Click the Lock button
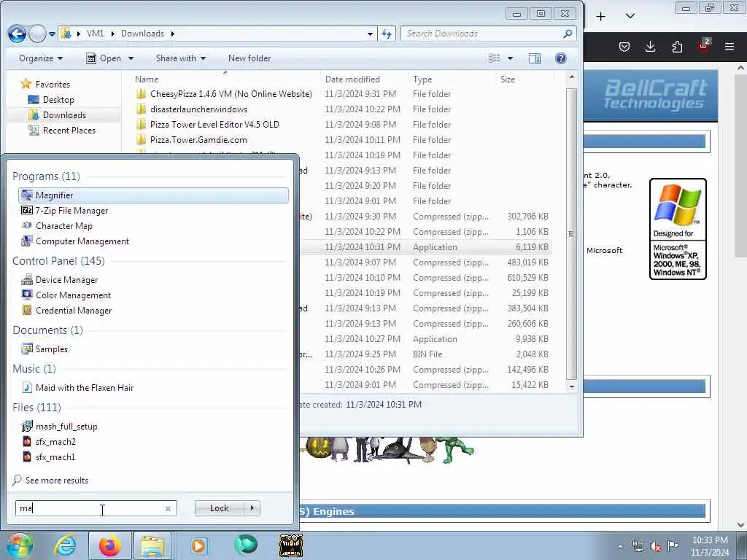The image size is (747, 560). click(x=219, y=508)
